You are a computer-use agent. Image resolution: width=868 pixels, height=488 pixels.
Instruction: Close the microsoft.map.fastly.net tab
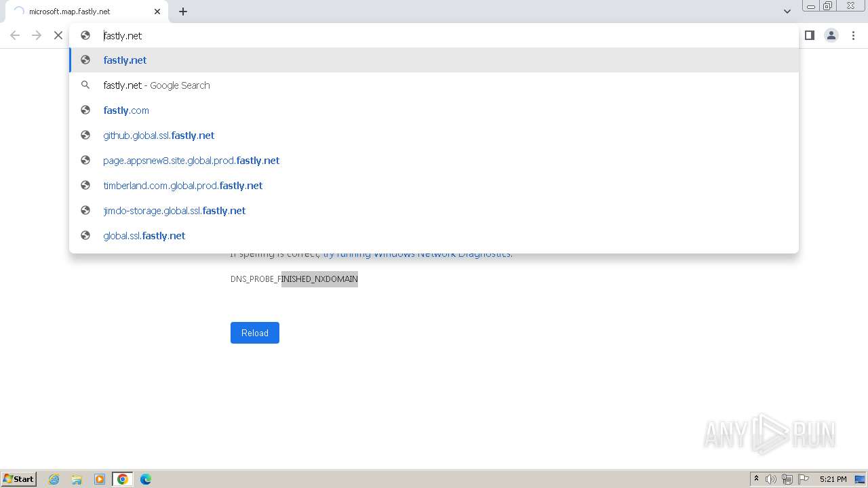[x=157, y=12]
